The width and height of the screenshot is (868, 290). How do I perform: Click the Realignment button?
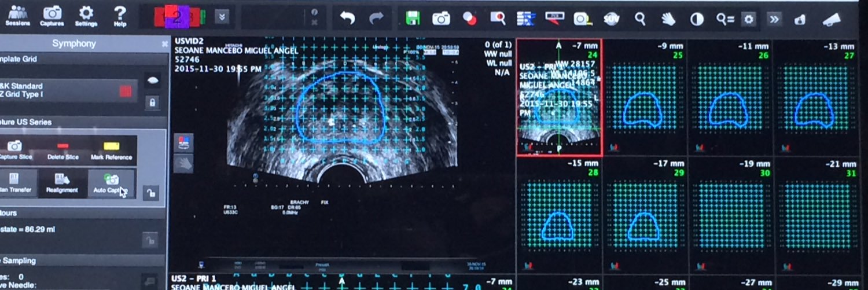pos(62,183)
